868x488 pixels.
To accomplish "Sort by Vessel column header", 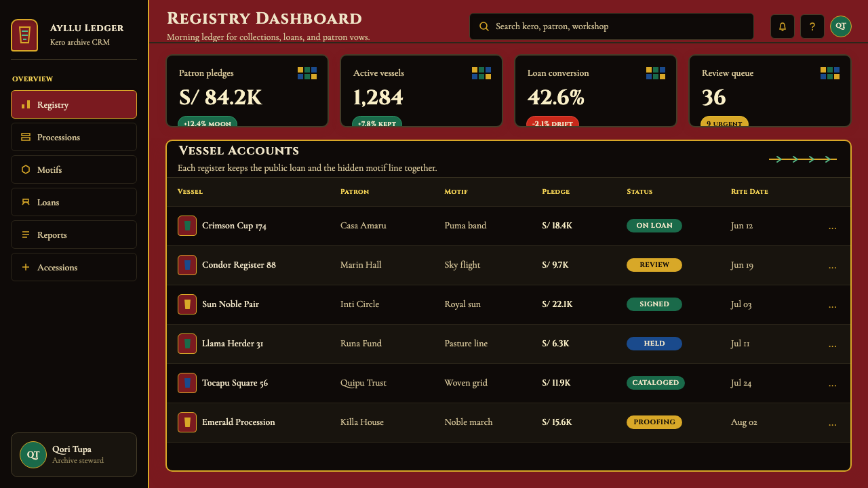I will coord(190,192).
